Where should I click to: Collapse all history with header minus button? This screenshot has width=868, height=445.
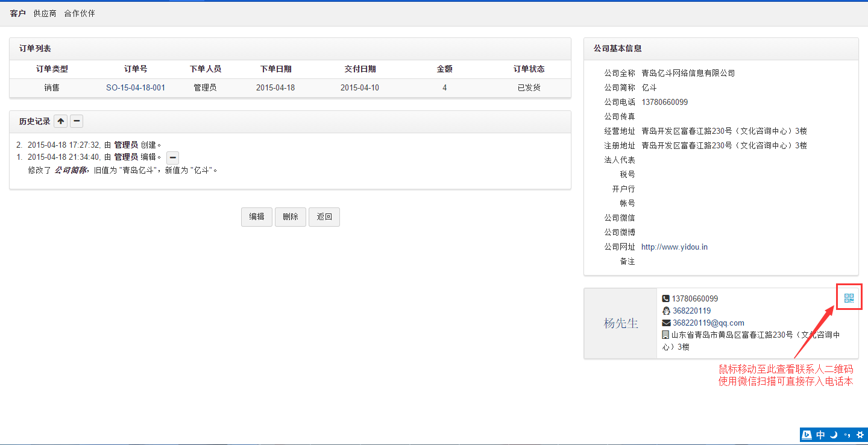pyautogui.click(x=77, y=121)
